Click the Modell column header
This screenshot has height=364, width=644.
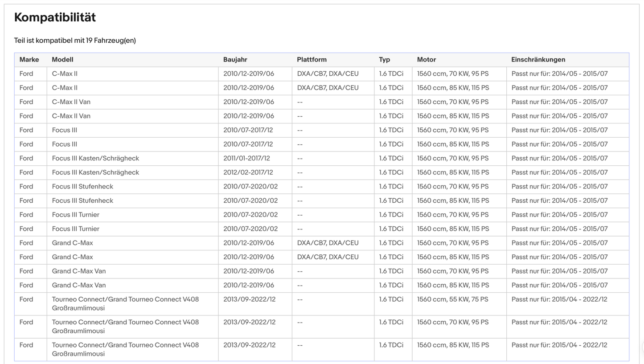pos(62,60)
